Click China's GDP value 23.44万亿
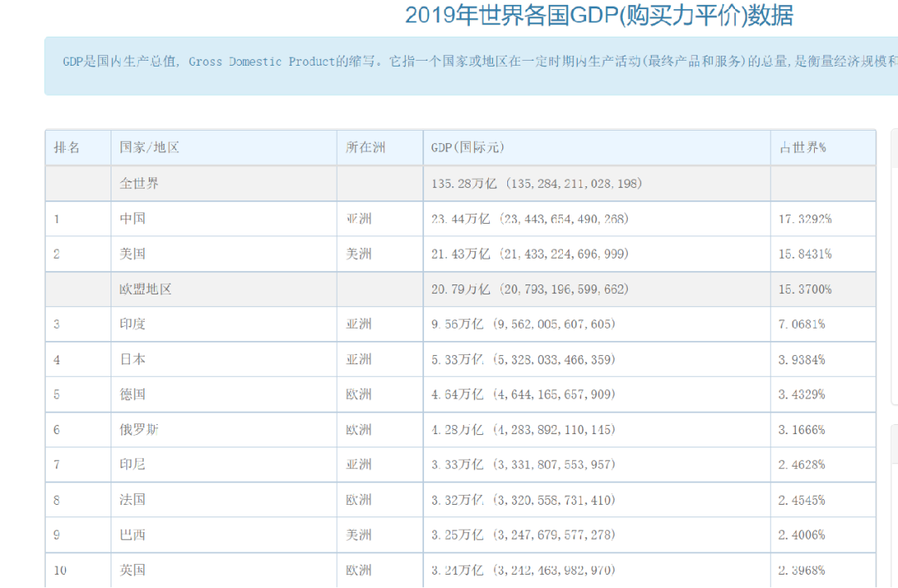Viewport: 898px width, 588px height. tap(530, 219)
